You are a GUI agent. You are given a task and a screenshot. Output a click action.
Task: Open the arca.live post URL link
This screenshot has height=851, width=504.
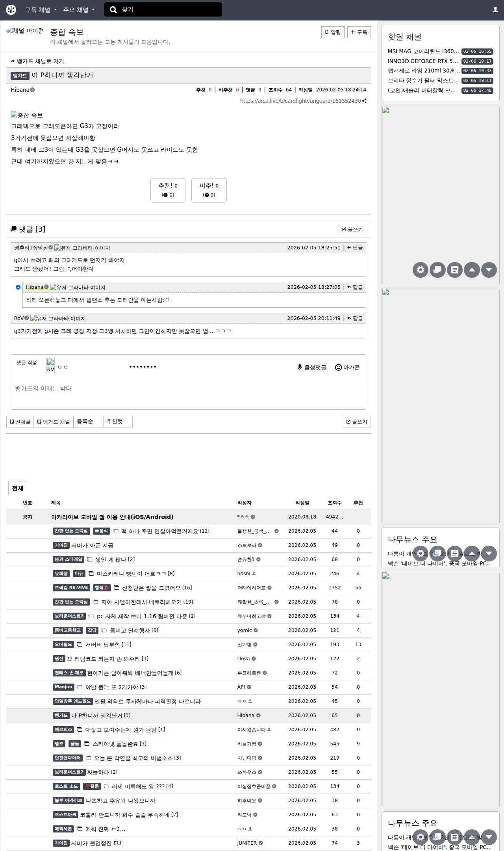(300, 101)
